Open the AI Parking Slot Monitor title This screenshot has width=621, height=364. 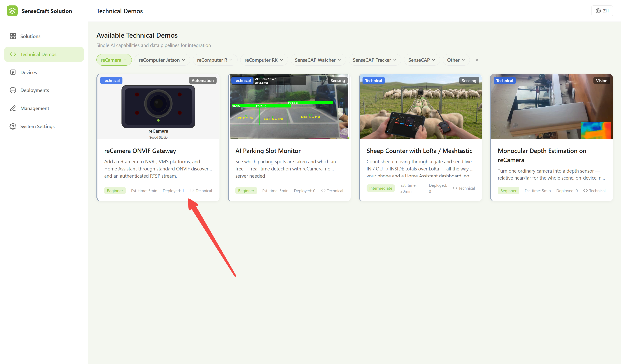[x=268, y=151]
